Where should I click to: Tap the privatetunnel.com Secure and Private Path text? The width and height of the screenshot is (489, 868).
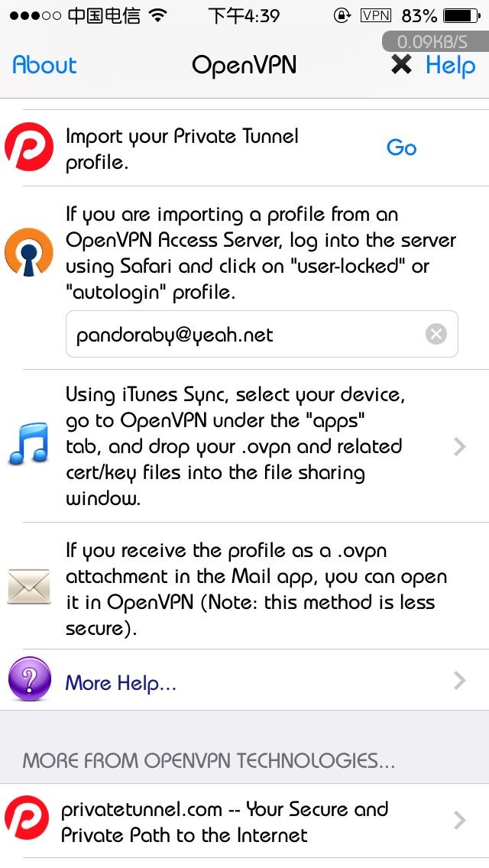tap(225, 821)
